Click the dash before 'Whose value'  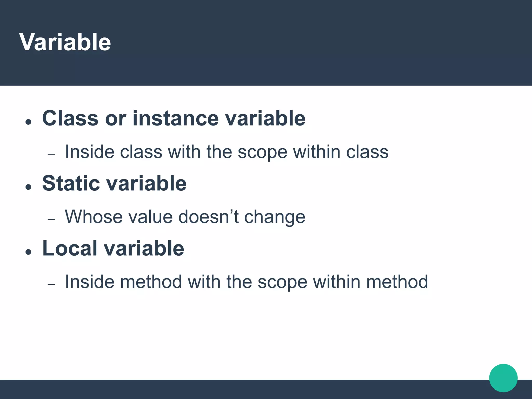[x=52, y=219]
